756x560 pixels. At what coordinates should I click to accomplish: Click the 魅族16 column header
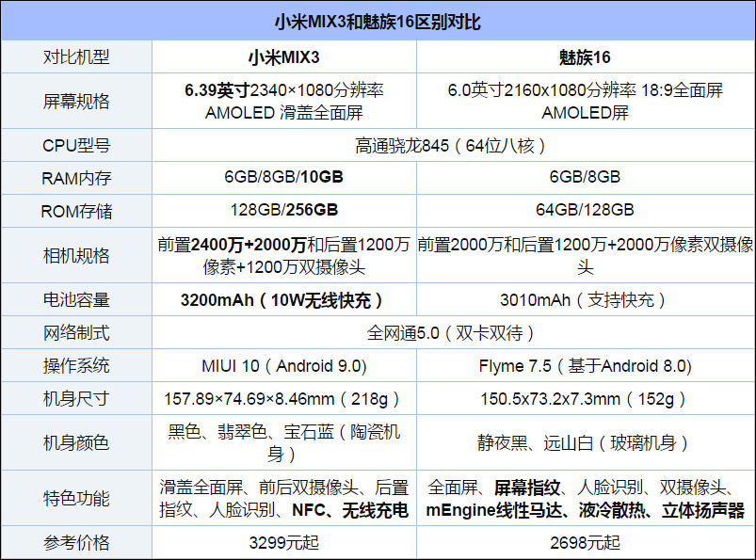point(585,57)
